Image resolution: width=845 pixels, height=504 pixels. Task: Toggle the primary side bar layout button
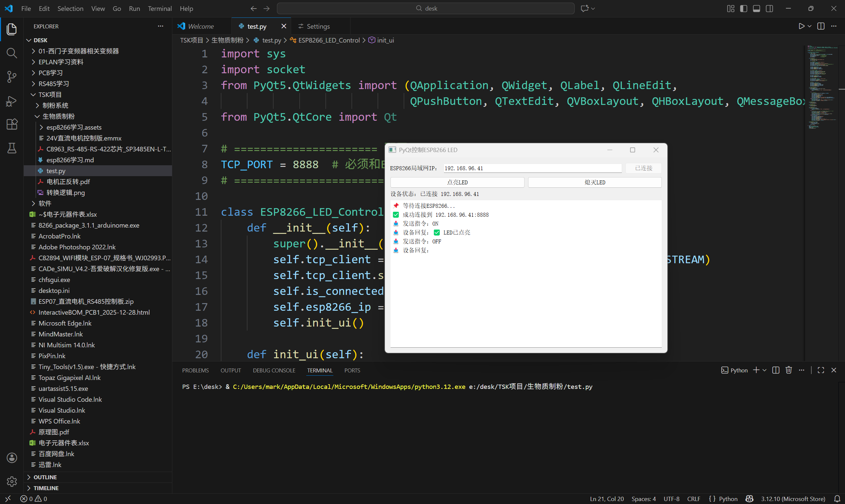(x=743, y=9)
